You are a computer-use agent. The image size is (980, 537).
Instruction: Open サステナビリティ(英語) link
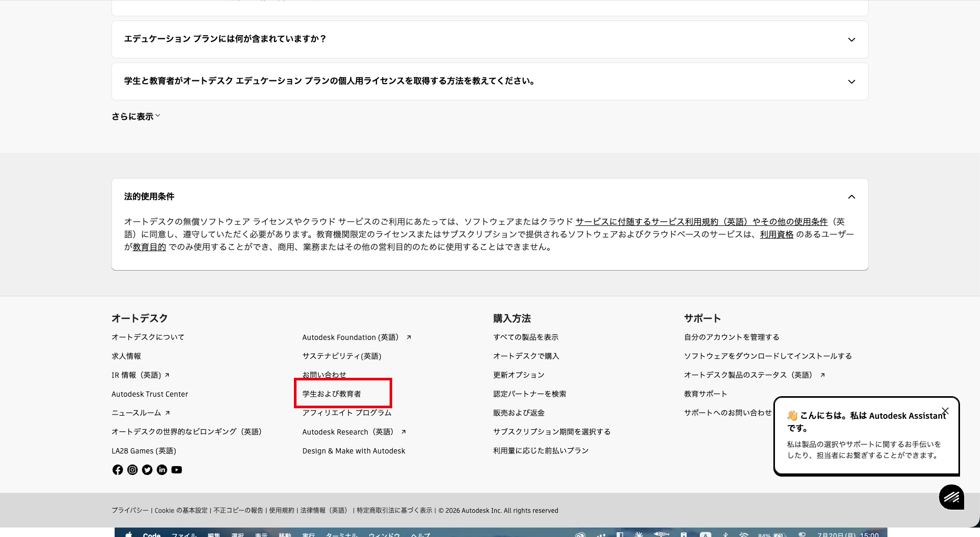[x=342, y=356]
